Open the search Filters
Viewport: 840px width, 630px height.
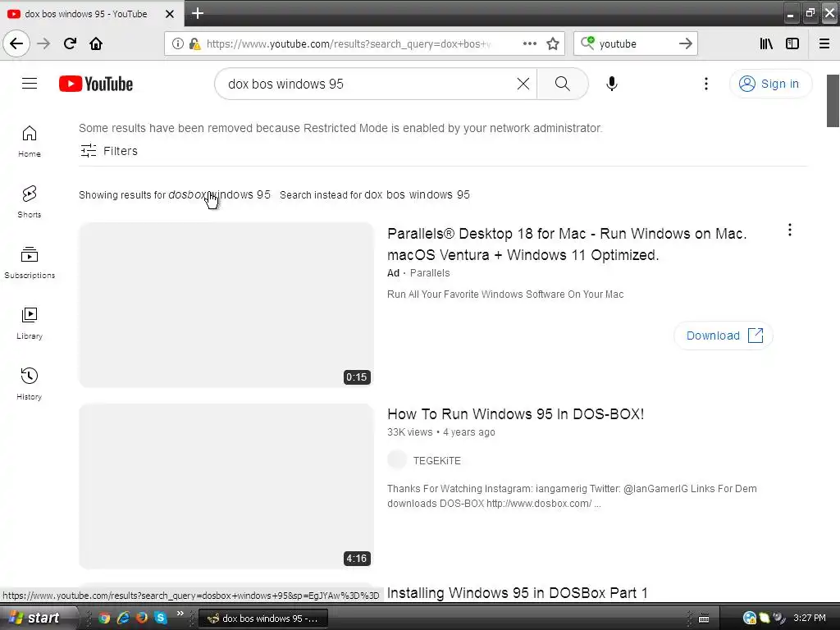tap(109, 151)
